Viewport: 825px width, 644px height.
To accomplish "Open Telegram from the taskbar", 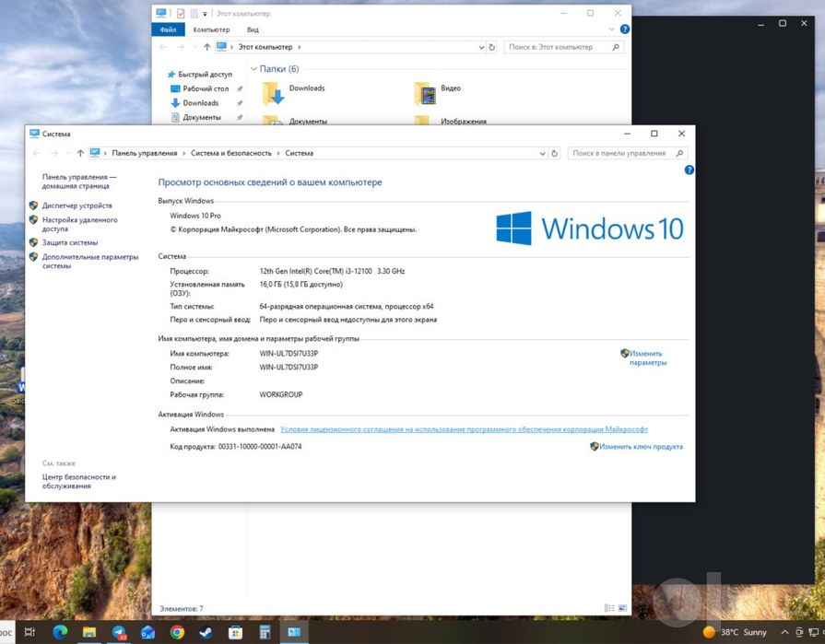I will 120,632.
